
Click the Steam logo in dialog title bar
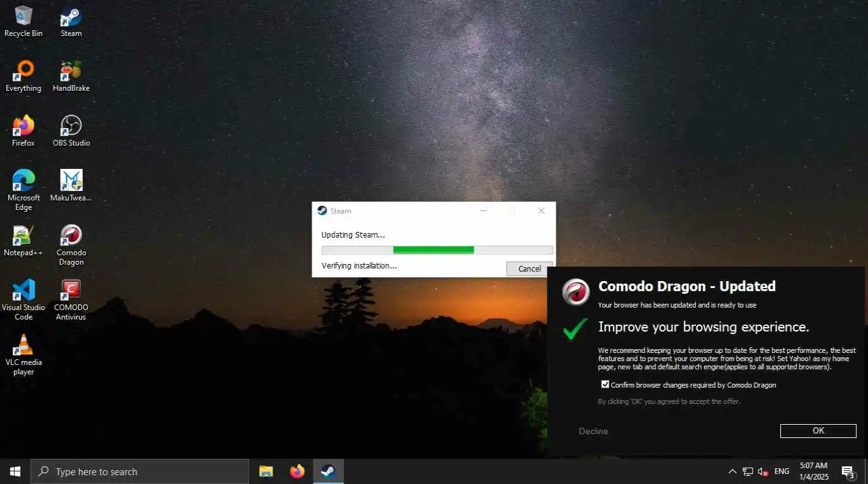click(x=322, y=210)
